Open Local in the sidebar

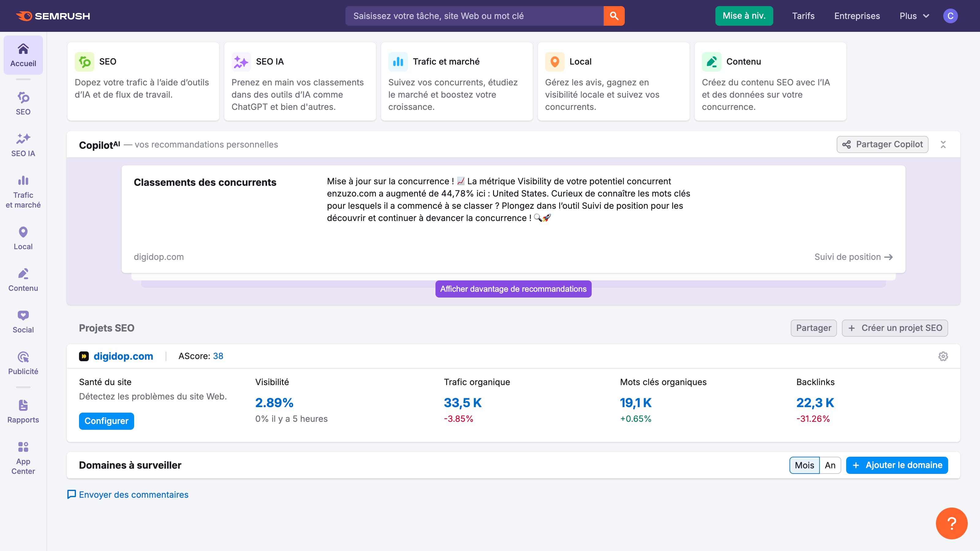click(x=23, y=238)
